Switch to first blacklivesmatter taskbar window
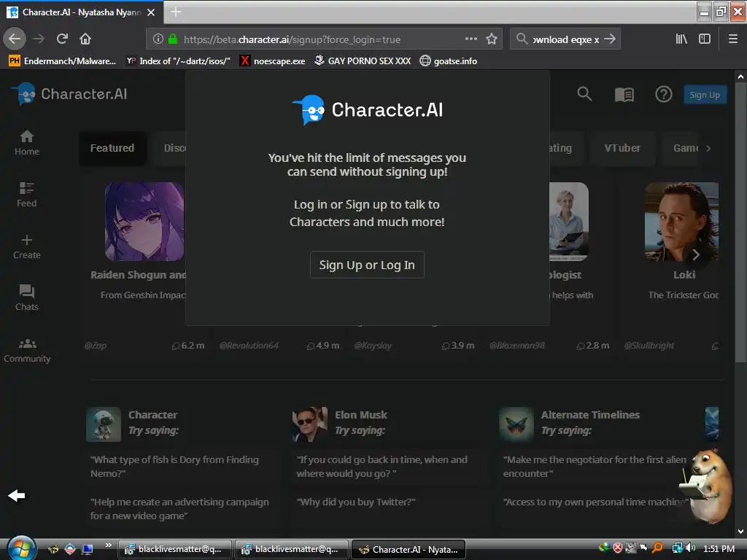 (x=174, y=550)
